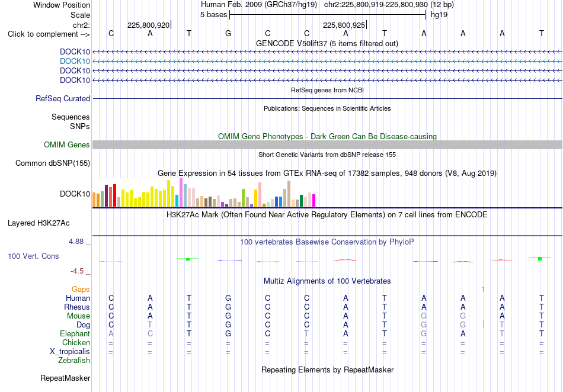Viewport: 563px width, 392px height.
Task: Click the 'Click to complement -->' label
Action: 49,34
